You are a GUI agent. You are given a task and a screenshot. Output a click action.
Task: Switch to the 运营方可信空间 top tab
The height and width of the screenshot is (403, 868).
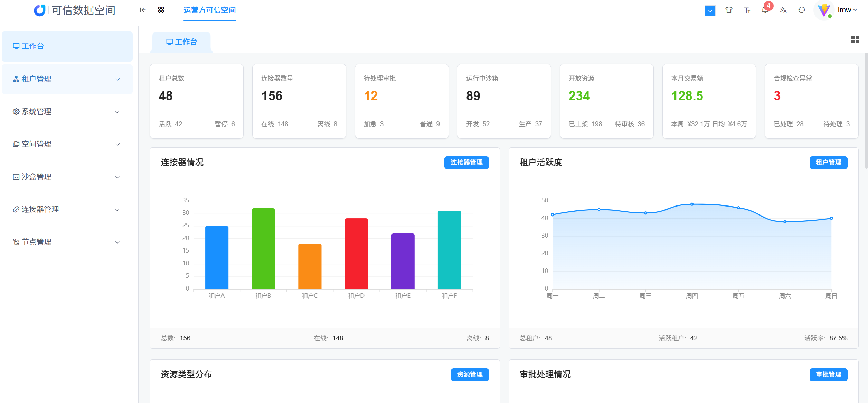pyautogui.click(x=209, y=10)
